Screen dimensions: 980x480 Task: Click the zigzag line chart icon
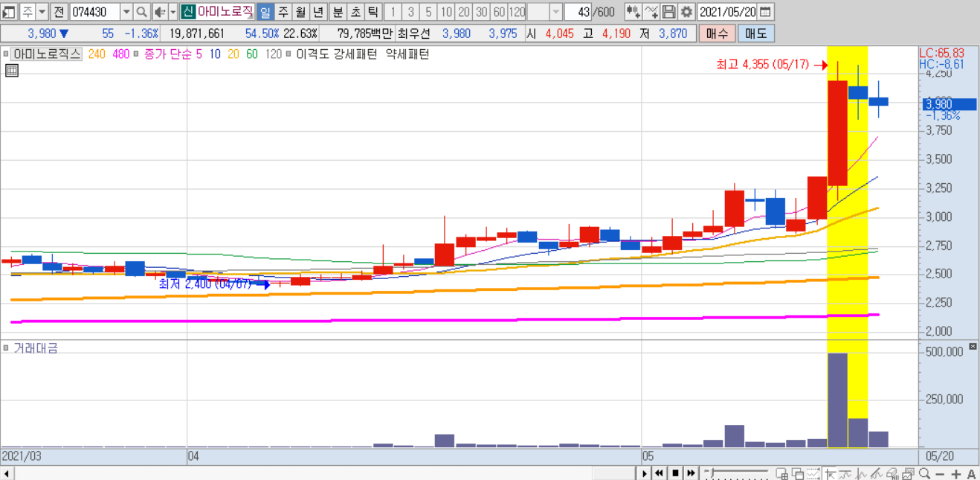(860, 473)
